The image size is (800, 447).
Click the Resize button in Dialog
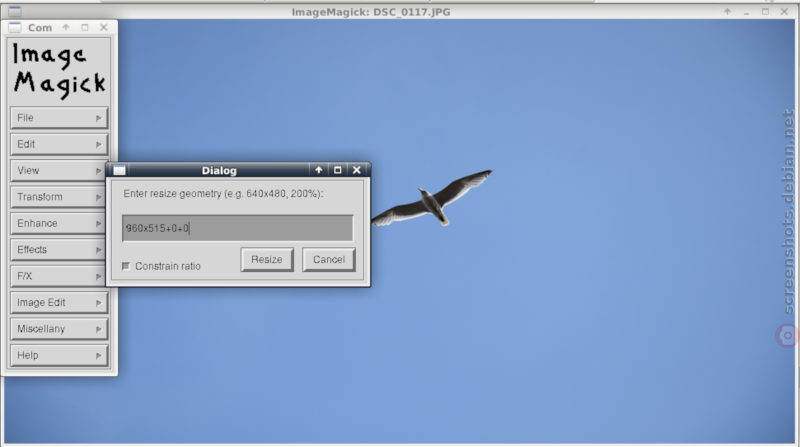pos(267,260)
